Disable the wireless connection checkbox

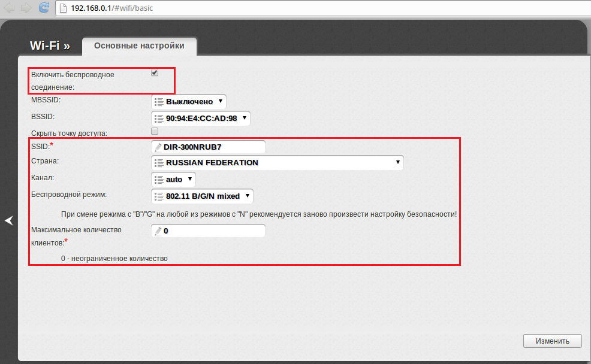point(155,73)
